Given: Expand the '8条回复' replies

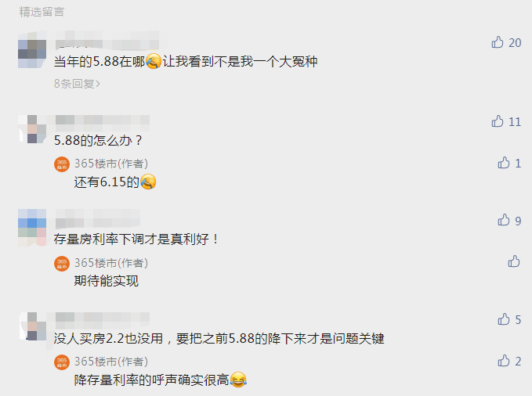Looking at the screenshot, I should tap(77, 84).
